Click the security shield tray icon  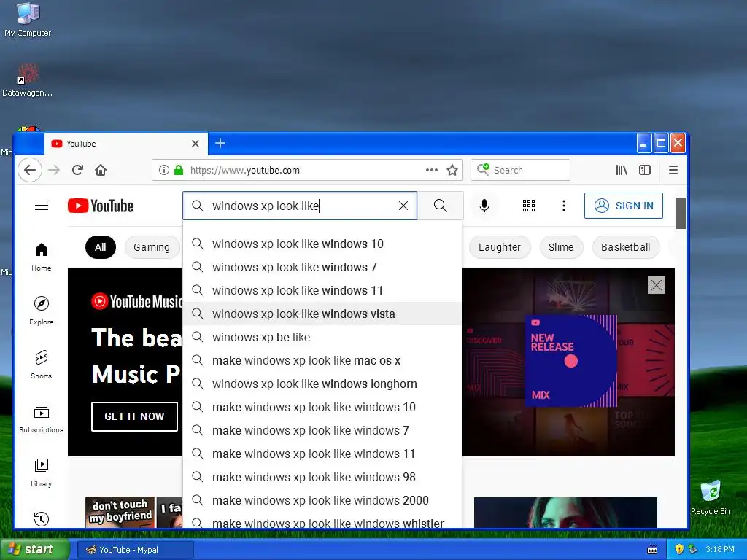[679, 549]
